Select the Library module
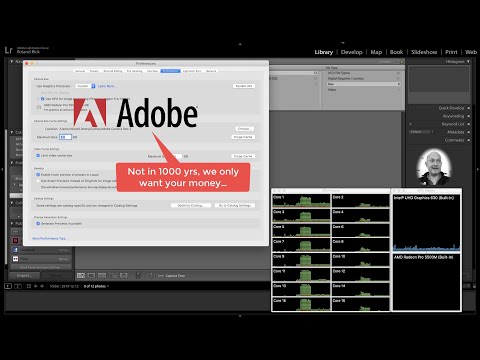 [324, 52]
